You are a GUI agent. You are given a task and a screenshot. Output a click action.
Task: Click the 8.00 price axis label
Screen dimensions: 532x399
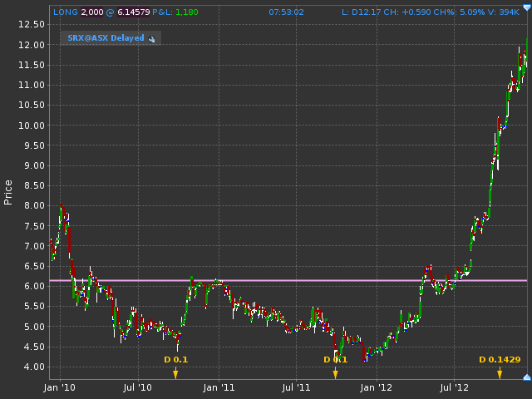[35, 205]
